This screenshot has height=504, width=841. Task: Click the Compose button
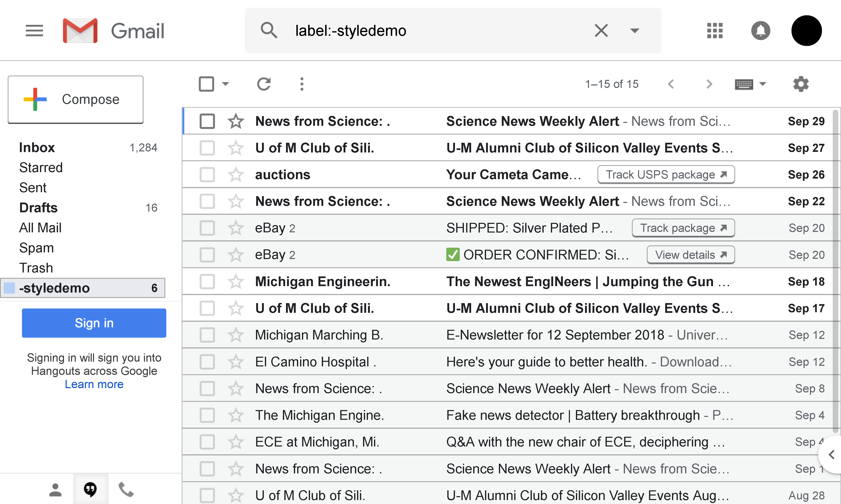tap(75, 100)
